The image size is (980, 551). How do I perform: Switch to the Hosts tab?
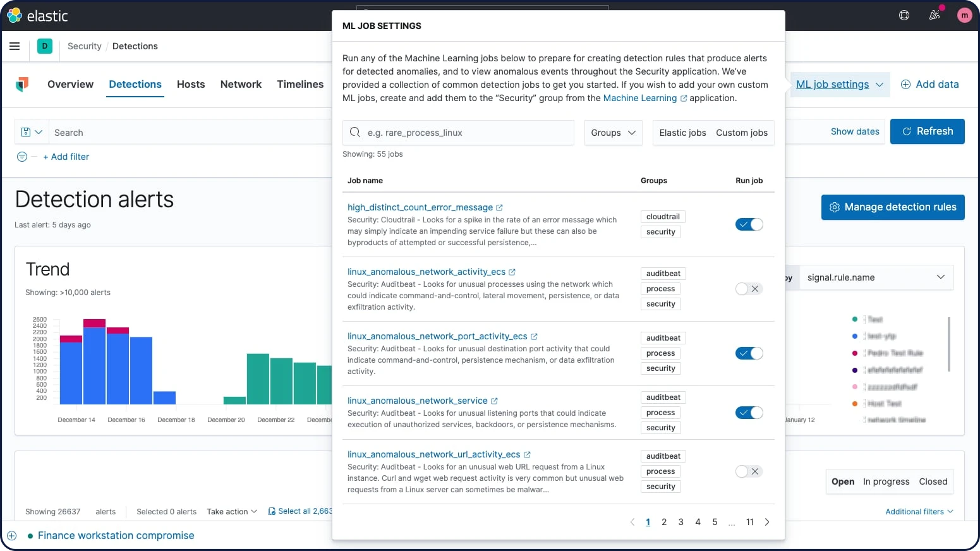click(191, 84)
